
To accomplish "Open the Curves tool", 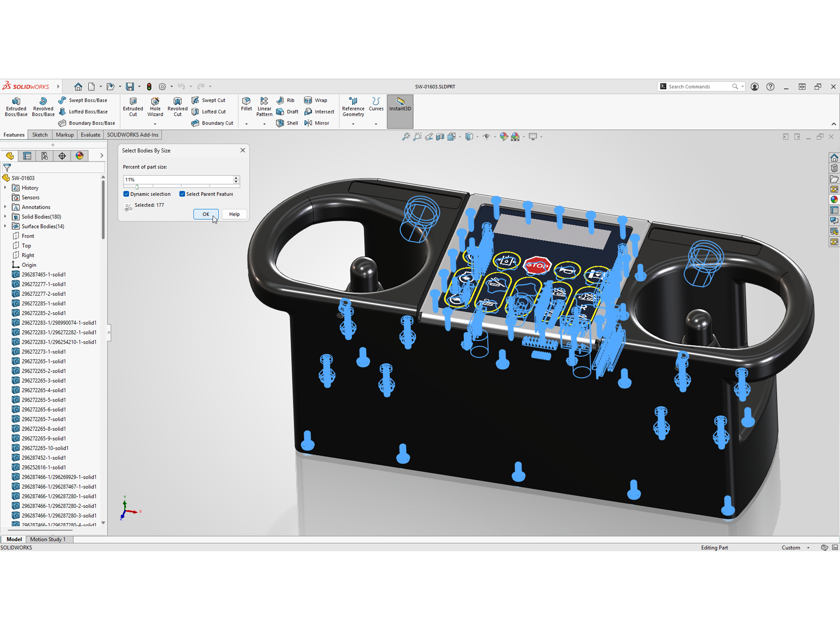I will tap(376, 104).
